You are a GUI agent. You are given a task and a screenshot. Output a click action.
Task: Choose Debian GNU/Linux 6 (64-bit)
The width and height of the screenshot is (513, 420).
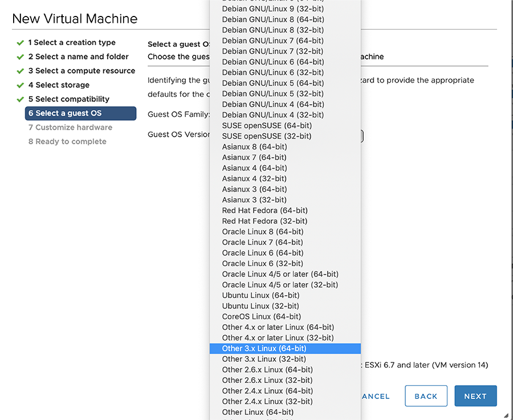click(x=285, y=62)
